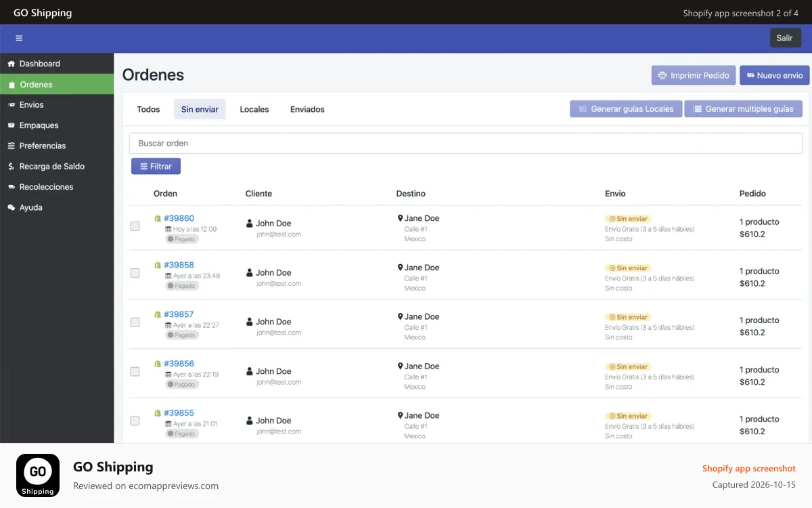
Task: Click the person icon in order #39857 row
Action: [x=250, y=321]
